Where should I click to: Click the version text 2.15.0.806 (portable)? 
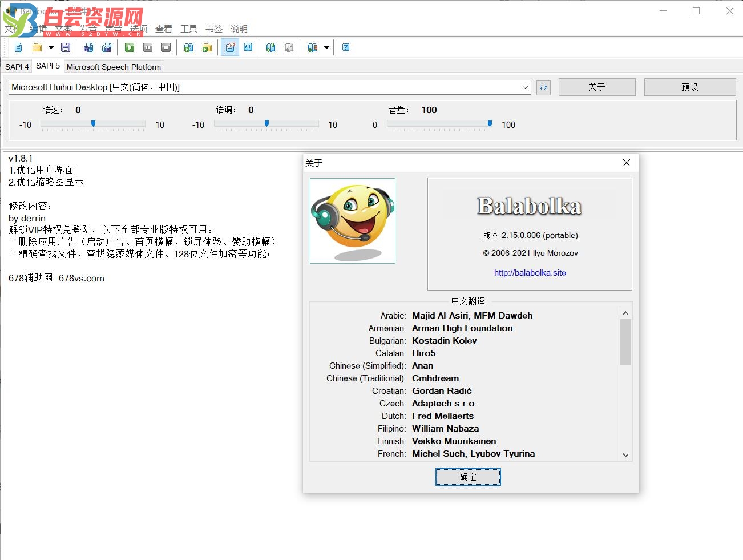(531, 235)
